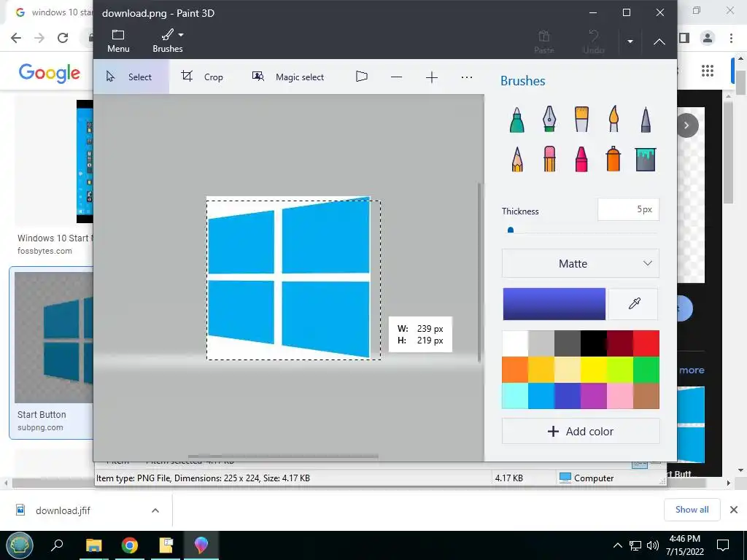Open the Brushes tab in Paint 3D
This screenshot has height=560, width=747.
click(167, 41)
